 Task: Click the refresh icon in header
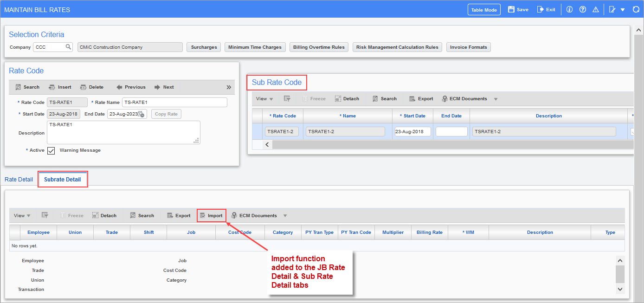click(636, 10)
